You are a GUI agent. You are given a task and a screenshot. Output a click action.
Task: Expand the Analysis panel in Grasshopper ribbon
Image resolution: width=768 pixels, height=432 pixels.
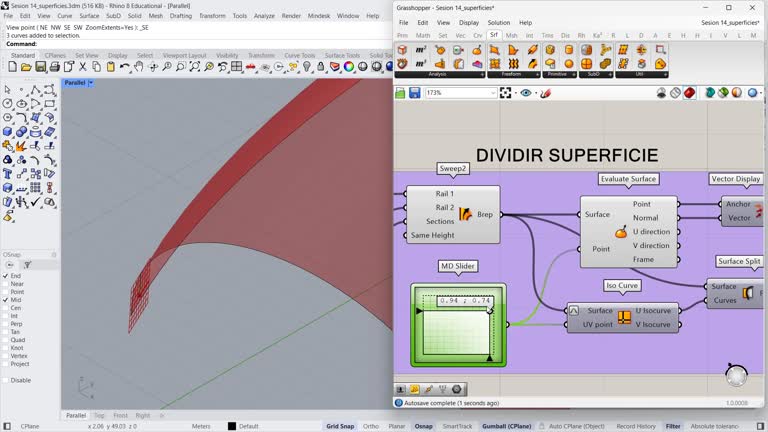coord(482,74)
